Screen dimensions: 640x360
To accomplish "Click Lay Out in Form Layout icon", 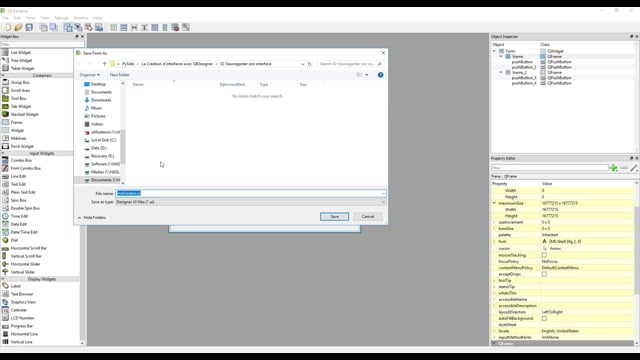I will tap(165, 27).
